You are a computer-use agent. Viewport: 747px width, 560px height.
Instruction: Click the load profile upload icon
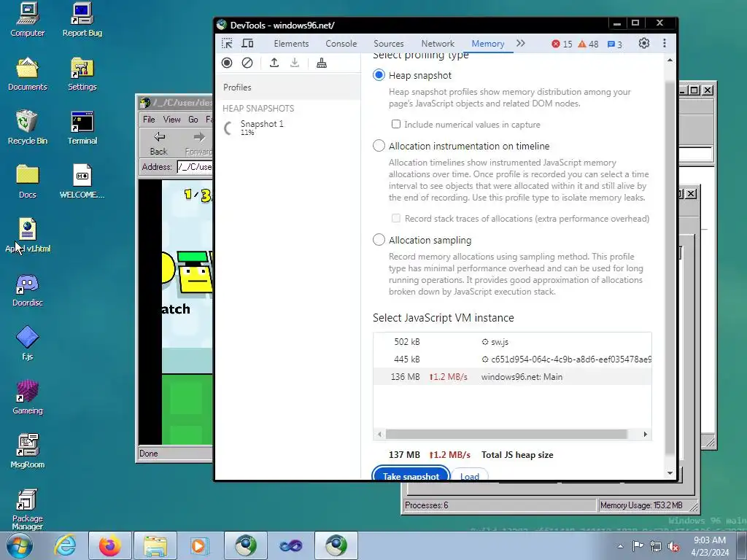click(x=274, y=63)
